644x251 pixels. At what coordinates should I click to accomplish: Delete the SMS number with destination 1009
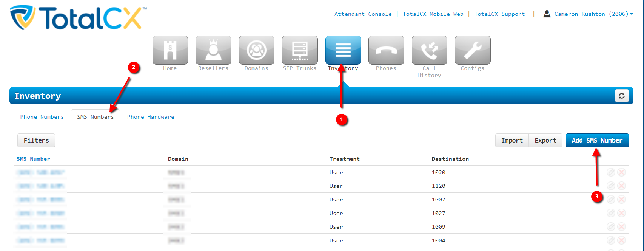point(621,227)
